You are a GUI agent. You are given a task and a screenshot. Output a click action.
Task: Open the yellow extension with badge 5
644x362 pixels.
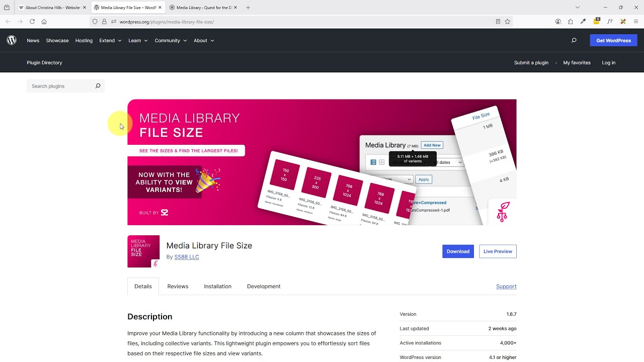597,21
